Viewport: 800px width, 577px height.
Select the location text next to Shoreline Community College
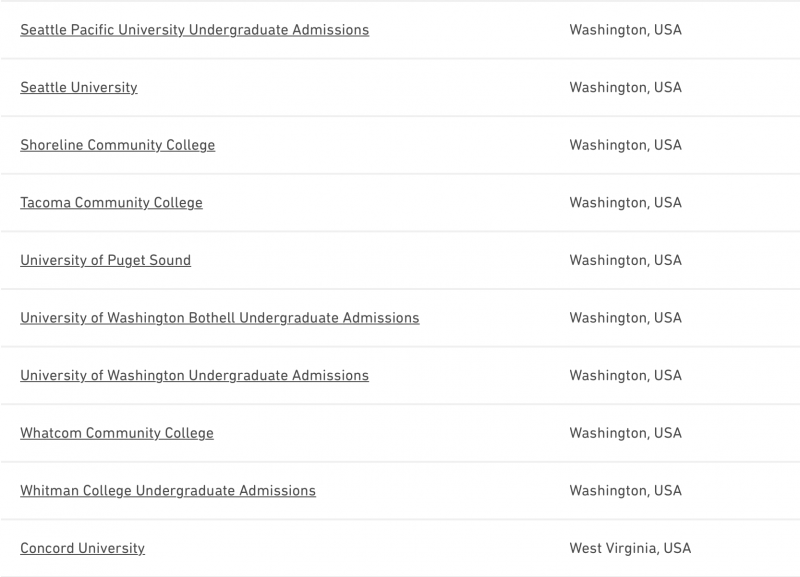tap(625, 145)
